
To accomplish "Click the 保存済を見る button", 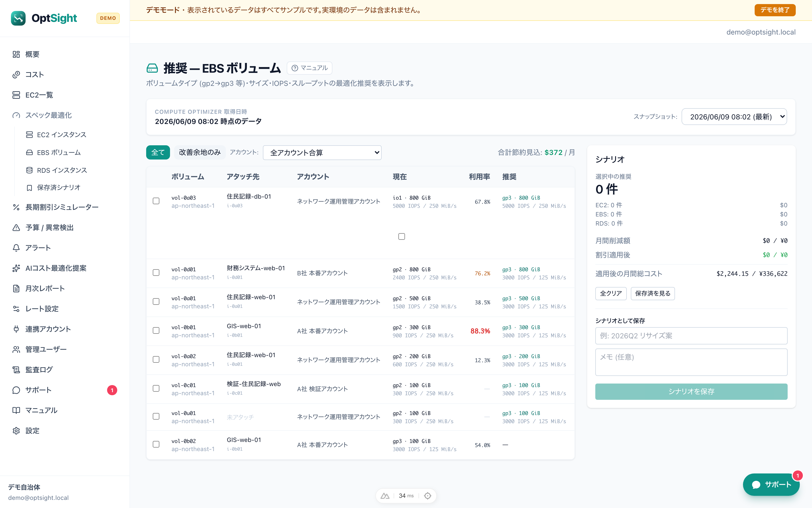I will click(653, 293).
